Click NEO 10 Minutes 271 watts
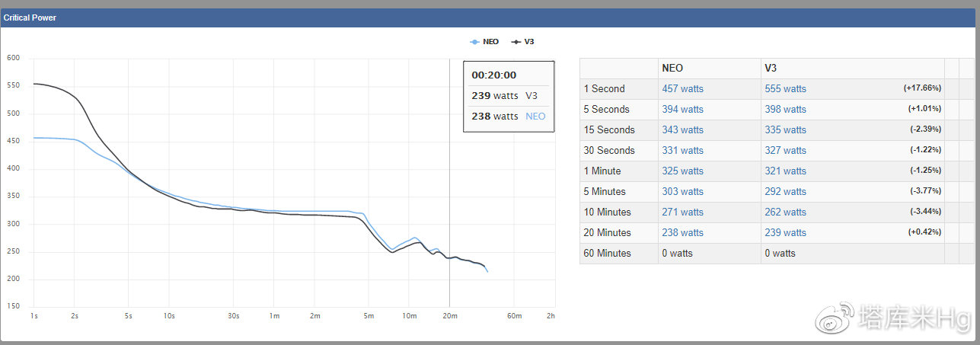This screenshot has width=980, height=345. coord(682,212)
